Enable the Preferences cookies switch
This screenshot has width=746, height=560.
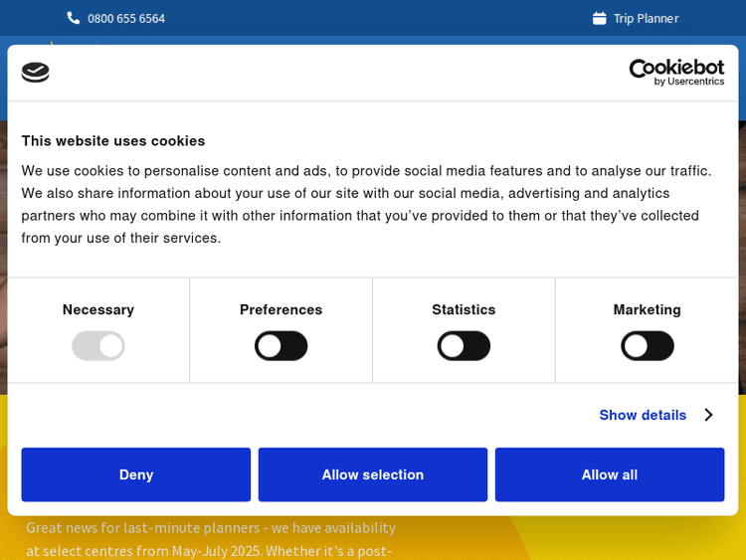(281, 346)
